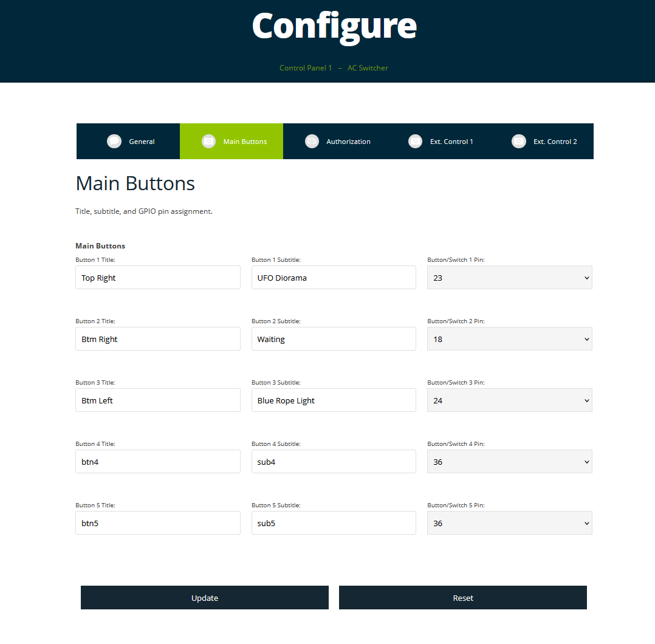Viewport: 655px width, 644px height.
Task: Select the Button 3 Subtitle input field
Action: pos(334,400)
